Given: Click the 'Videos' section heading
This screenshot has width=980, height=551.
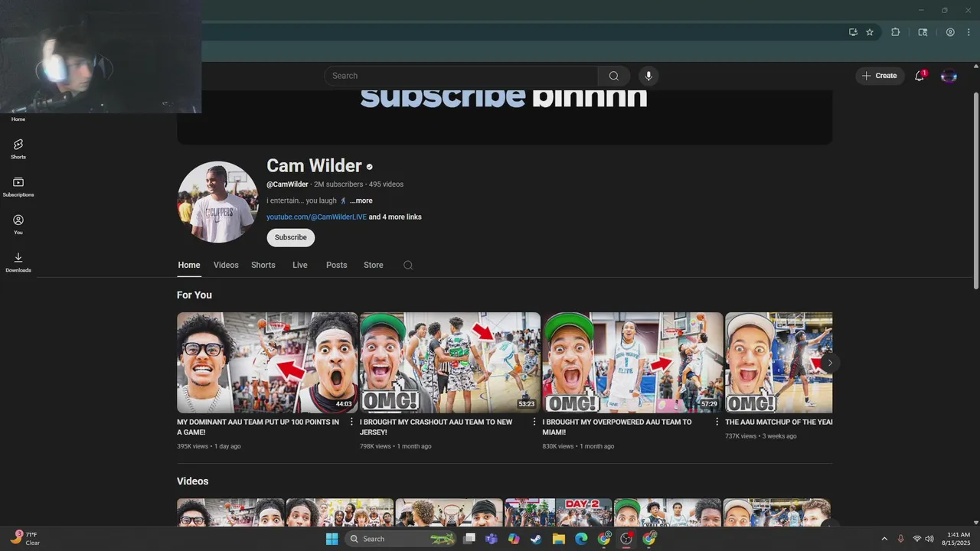Looking at the screenshot, I should click(192, 481).
